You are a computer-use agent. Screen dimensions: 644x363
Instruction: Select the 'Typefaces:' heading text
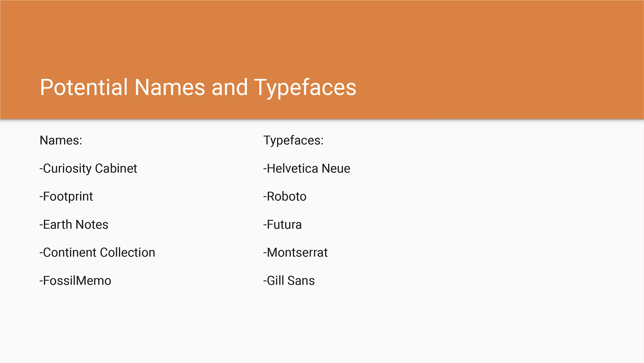pyautogui.click(x=293, y=141)
